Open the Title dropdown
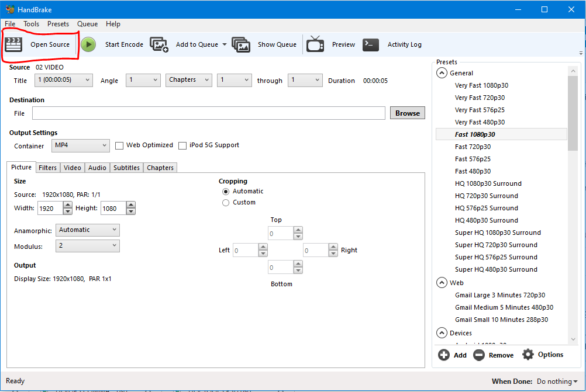Viewport: 586px width, 392px height. tap(64, 80)
